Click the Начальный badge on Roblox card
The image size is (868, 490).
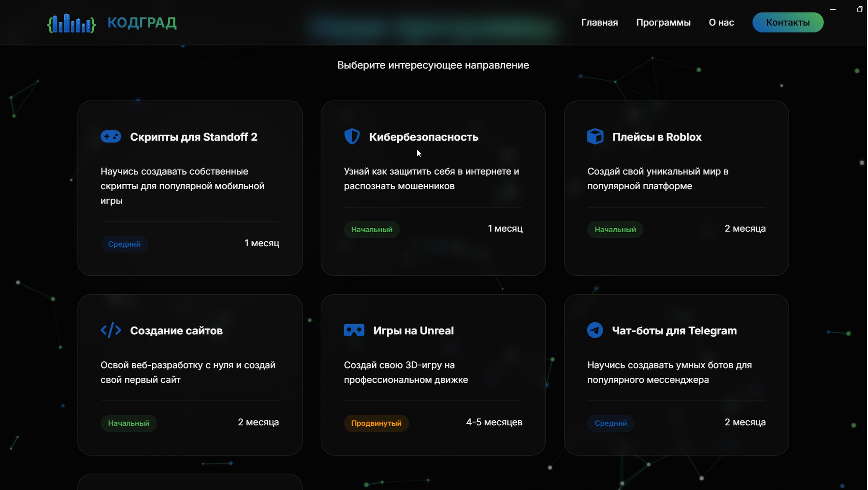[x=615, y=229]
